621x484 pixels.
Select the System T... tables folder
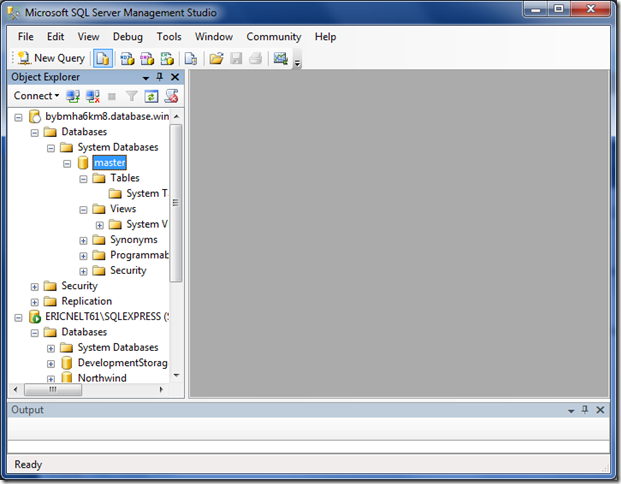[147, 193]
